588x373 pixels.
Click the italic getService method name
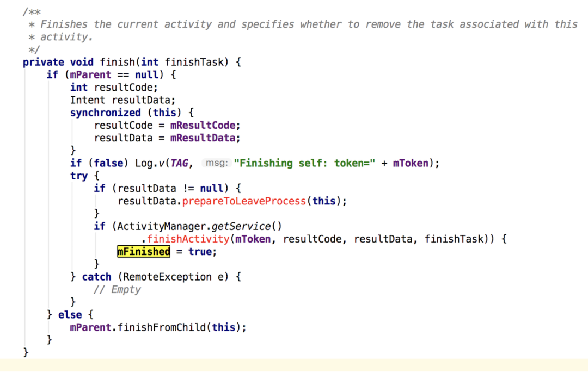[x=241, y=227]
